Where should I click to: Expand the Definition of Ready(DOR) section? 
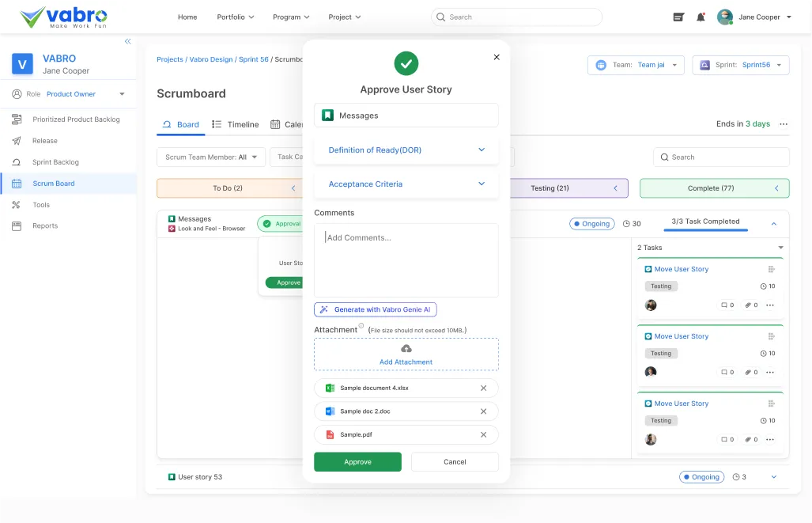coord(406,150)
